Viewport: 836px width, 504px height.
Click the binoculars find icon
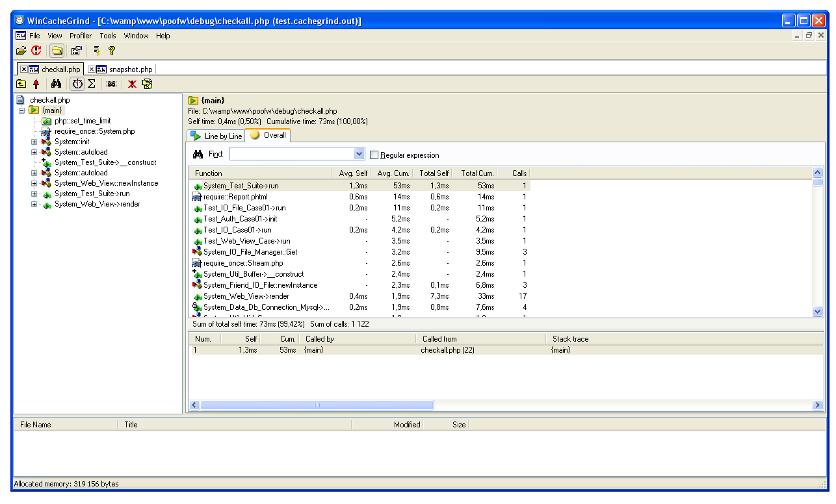coord(56,84)
